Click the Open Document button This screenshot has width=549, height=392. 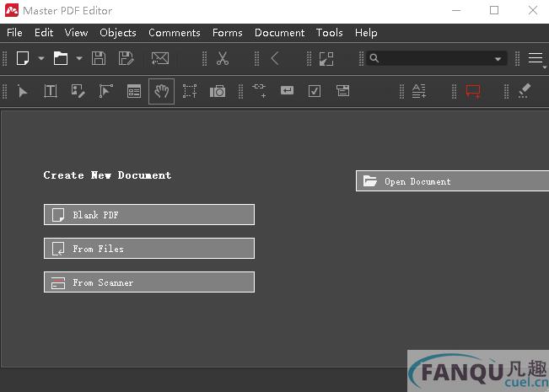452,181
